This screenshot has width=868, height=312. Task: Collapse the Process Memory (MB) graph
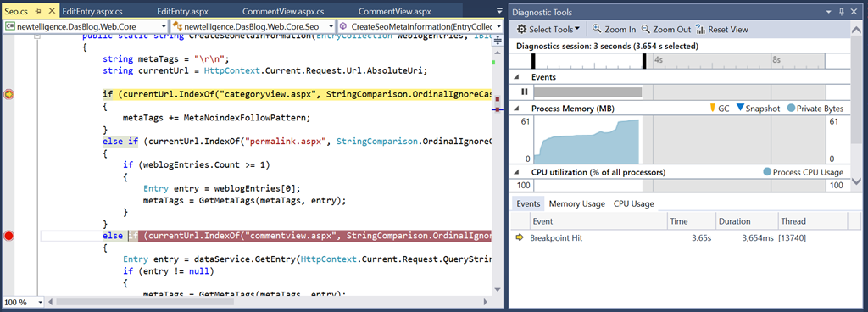click(516, 109)
